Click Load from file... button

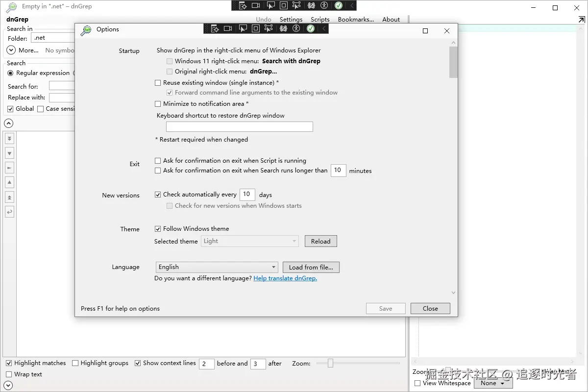(311, 267)
